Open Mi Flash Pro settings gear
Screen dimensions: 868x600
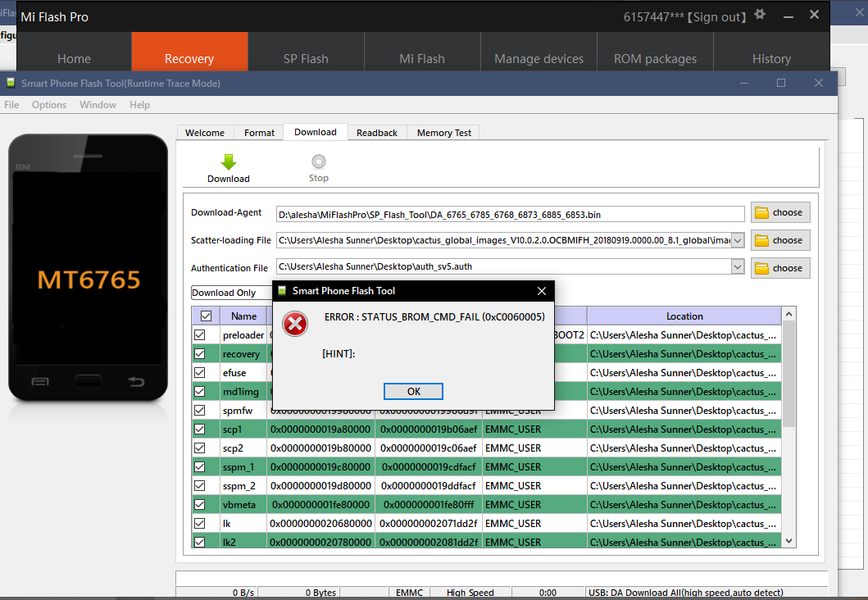coord(760,16)
